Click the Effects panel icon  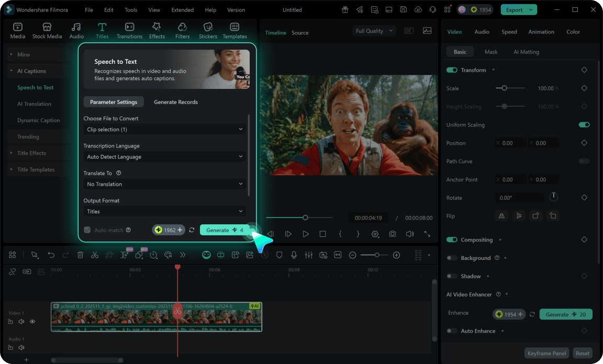pos(157,30)
